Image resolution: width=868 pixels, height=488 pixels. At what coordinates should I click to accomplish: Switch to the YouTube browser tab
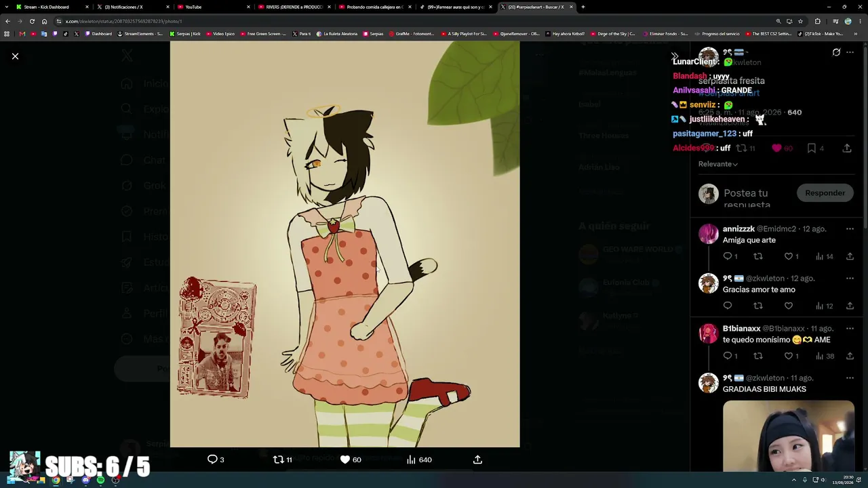pyautogui.click(x=214, y=7)
